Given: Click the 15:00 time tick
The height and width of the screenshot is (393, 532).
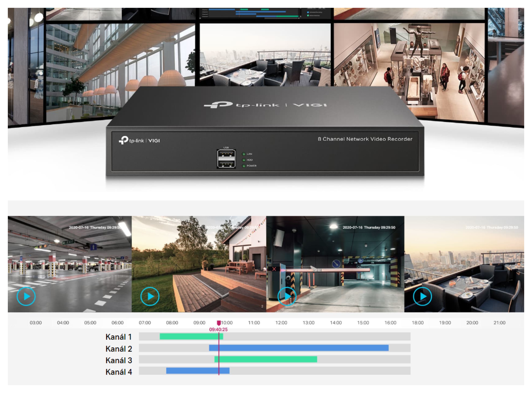Looking at the screenshot, I should 363,323.
